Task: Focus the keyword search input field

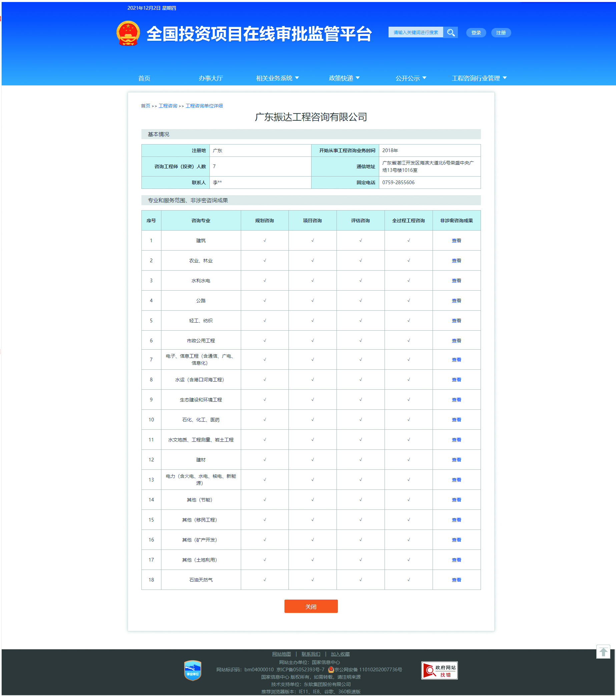Action: [x=415, y=32]
